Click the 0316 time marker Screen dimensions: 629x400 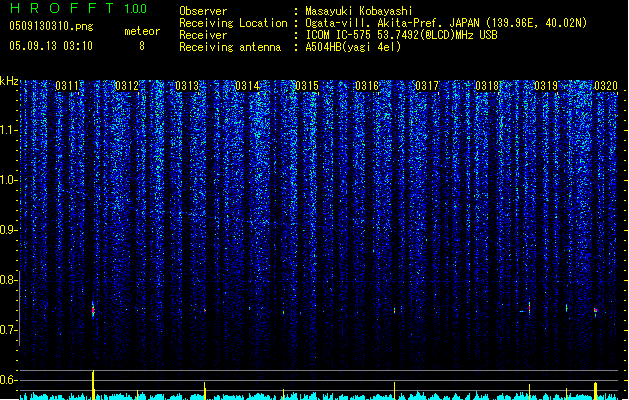(367, 86)
